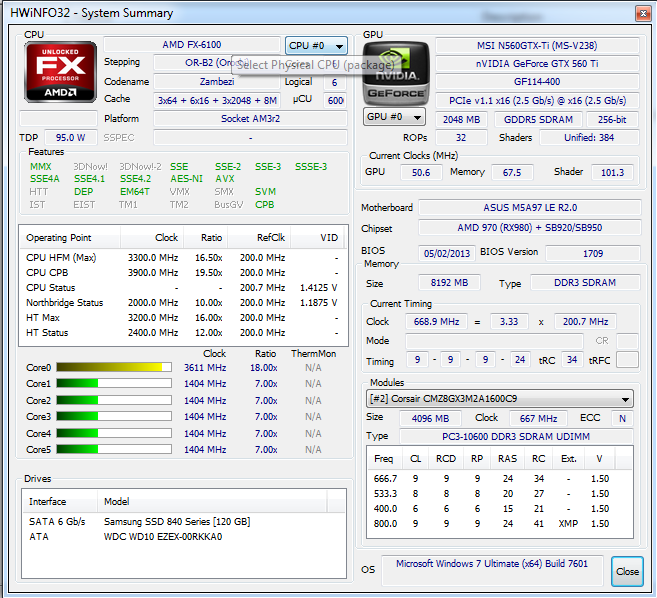Select the WDC WD10 EZEX-00RKKA0 drive
The width and height of the screenshot is (657, 598).
pyautogui.click(x=184, y=536)
